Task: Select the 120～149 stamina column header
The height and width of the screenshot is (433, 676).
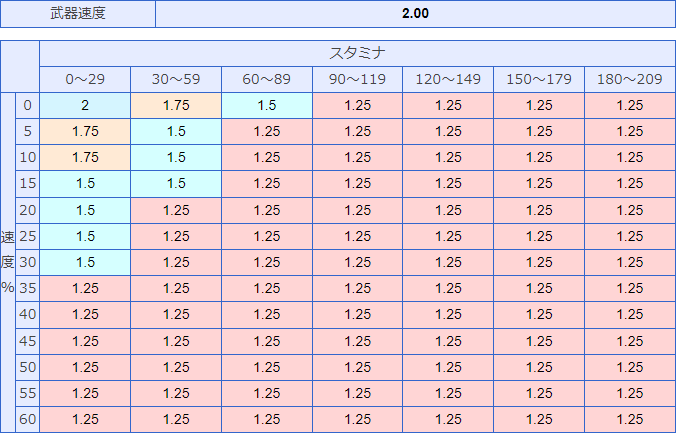Action: pos(448,79)
